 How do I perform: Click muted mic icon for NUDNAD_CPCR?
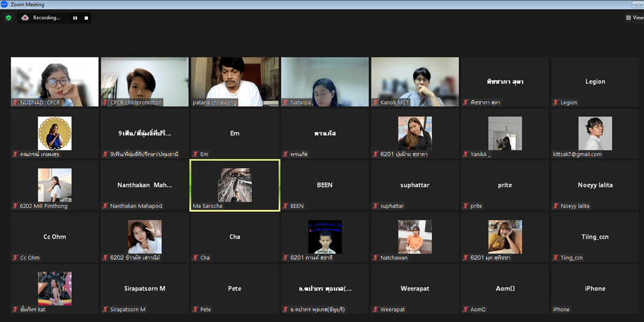pyautogui.click(x=15, y=103)
